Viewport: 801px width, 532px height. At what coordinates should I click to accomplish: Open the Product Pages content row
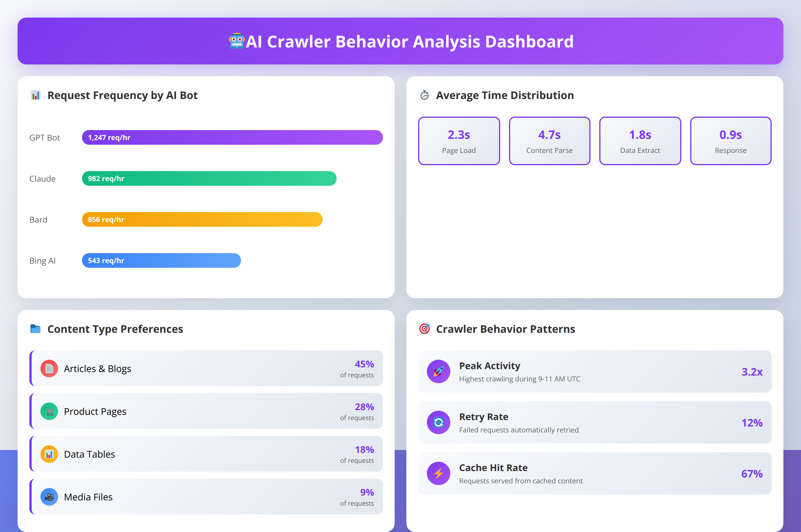pyautogui.click(x=206, y=411)
